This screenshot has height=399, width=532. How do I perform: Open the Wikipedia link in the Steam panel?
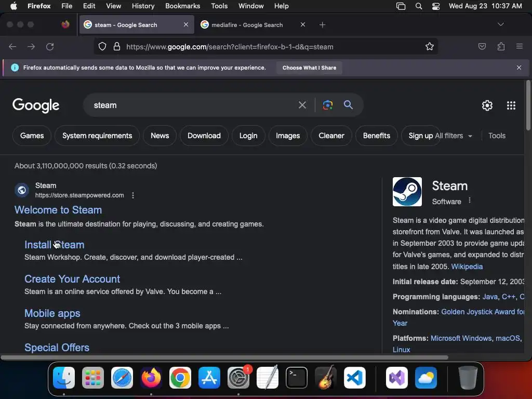click(467, 267)
